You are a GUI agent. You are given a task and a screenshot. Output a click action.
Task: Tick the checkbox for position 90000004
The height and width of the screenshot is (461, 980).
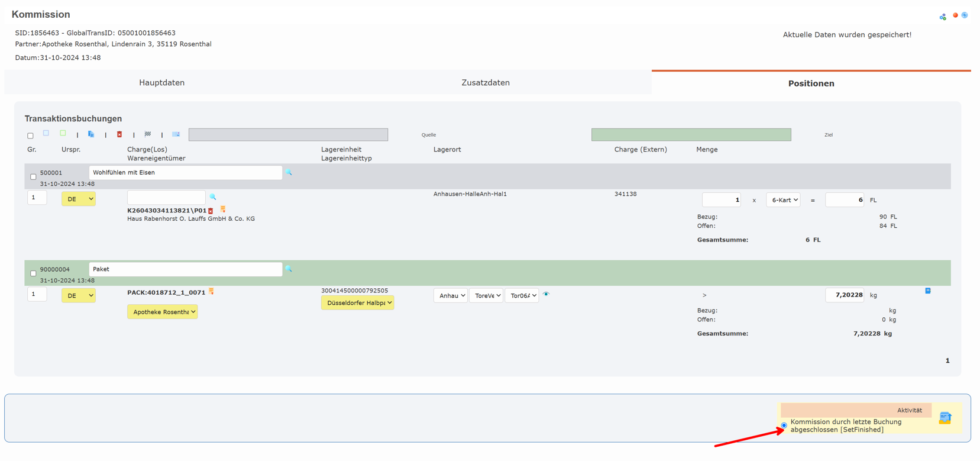33,273
